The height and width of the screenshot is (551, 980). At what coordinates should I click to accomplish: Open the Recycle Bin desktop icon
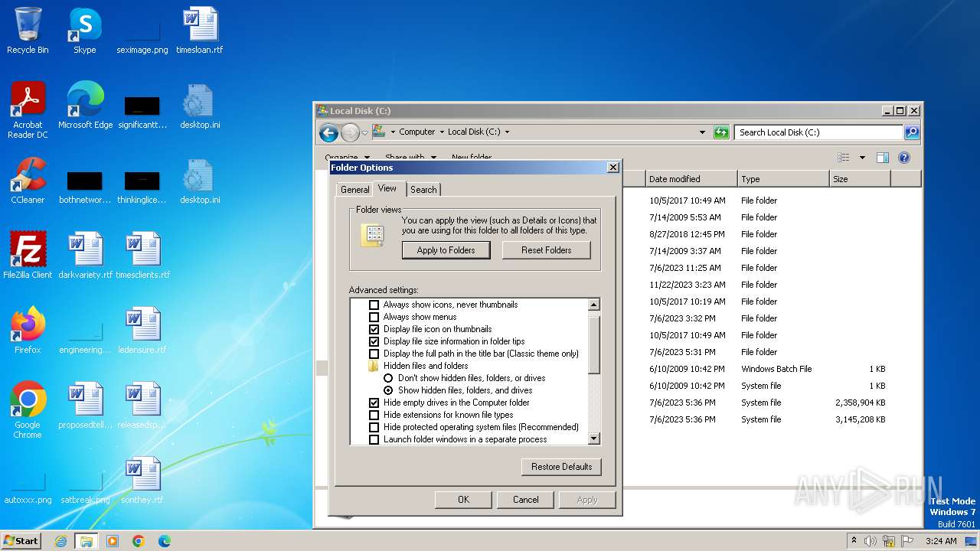click(x=28, y=31)
